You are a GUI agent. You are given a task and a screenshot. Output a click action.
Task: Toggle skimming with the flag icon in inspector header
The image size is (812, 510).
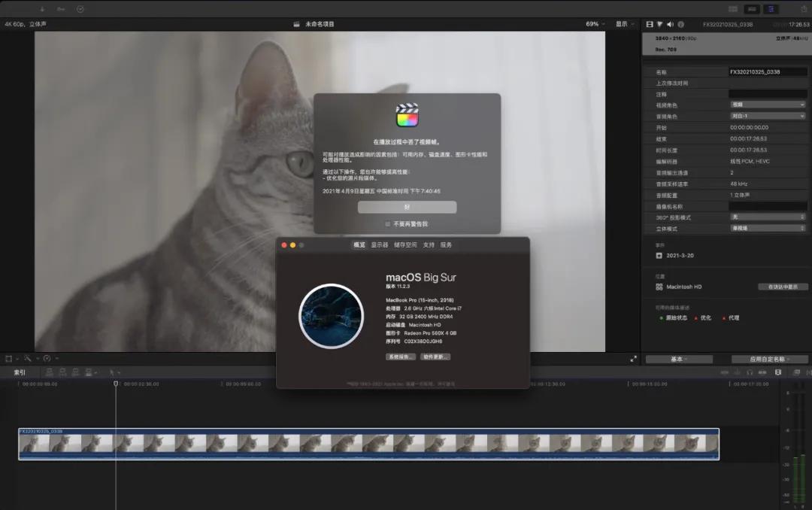coord(661,24)
